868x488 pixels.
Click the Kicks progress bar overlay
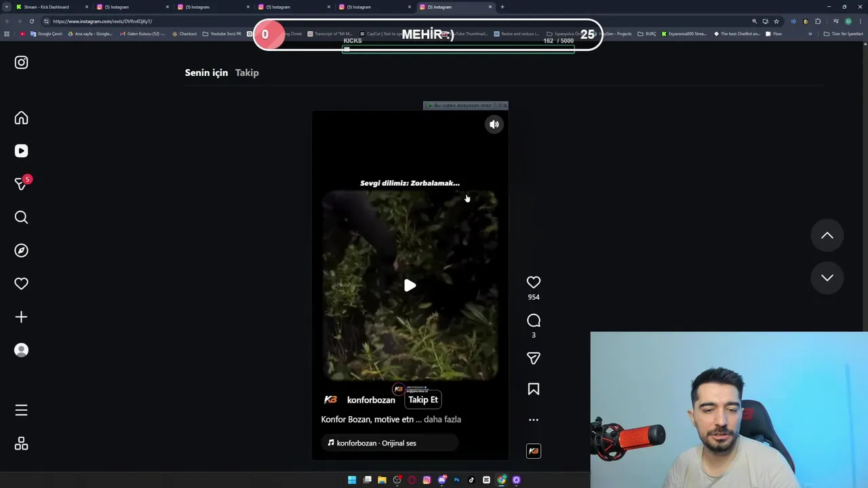click(458, 49)
